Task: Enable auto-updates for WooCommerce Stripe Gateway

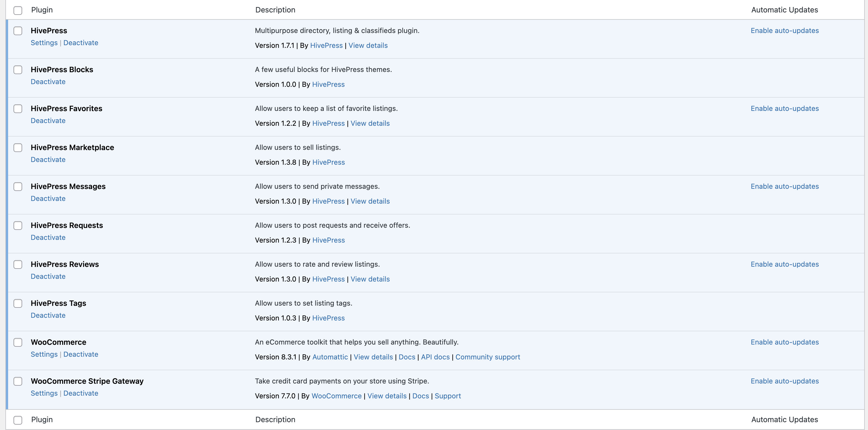Action: 785,381
